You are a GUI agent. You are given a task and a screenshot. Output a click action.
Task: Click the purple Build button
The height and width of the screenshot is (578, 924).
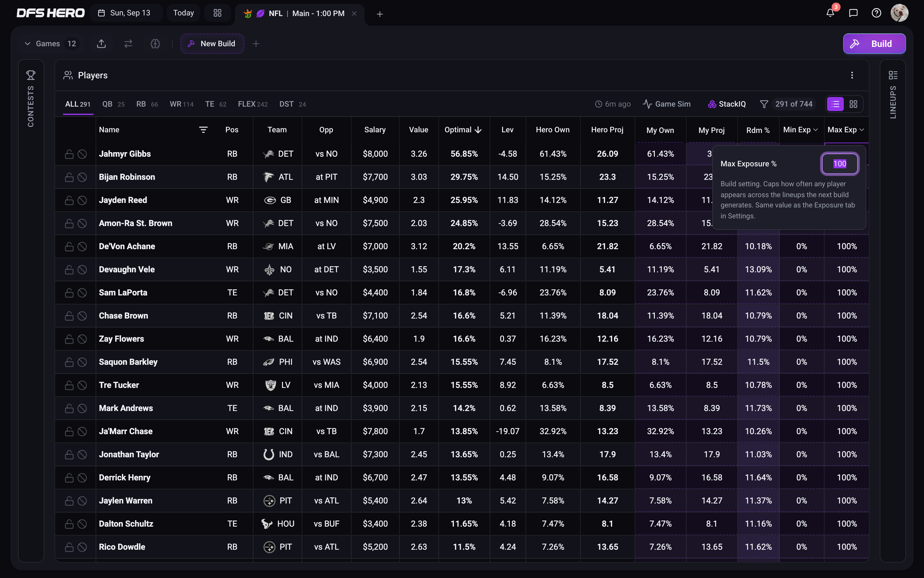click(874, 44)
